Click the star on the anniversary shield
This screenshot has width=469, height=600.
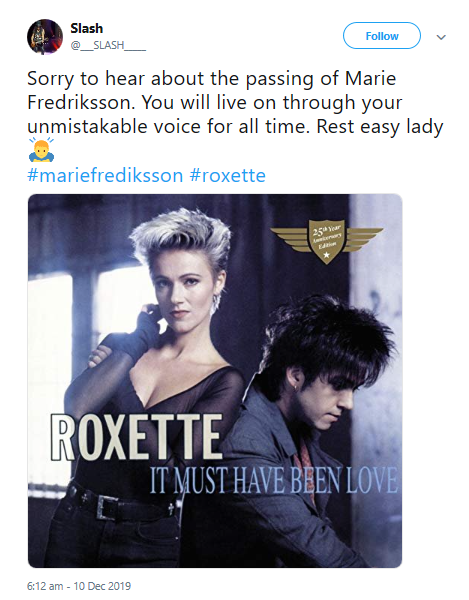pyautogui.click(x=326, y=254)
